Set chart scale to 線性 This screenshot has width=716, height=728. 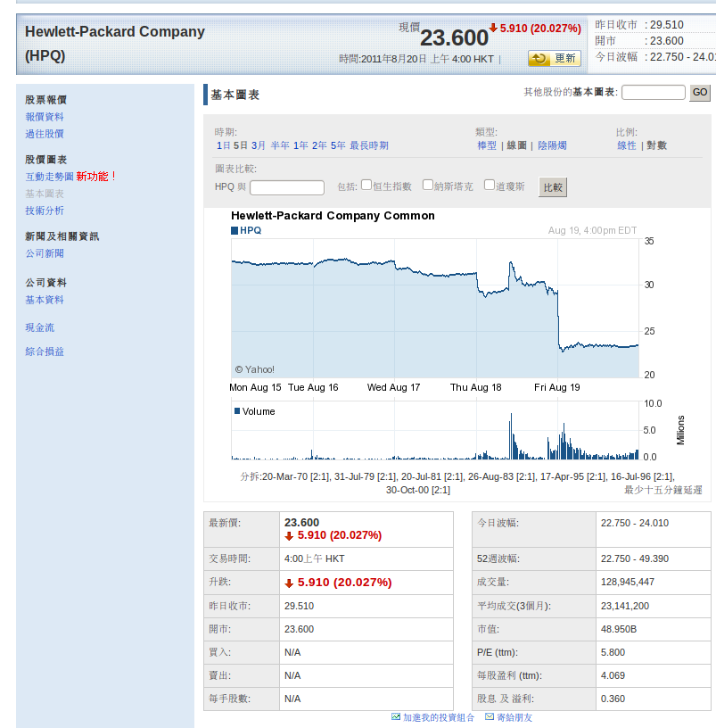point(627,145)
